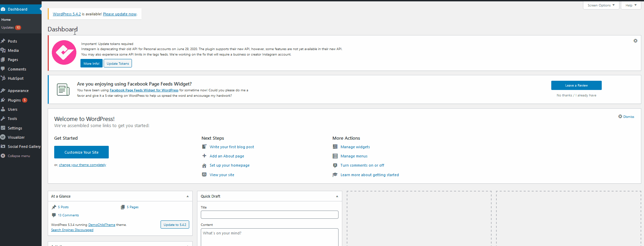Viewport: 644px width, 246px height.
Task: Open Facebook Page Feeds Widget for WordPress link
Action: pos(144,90)
